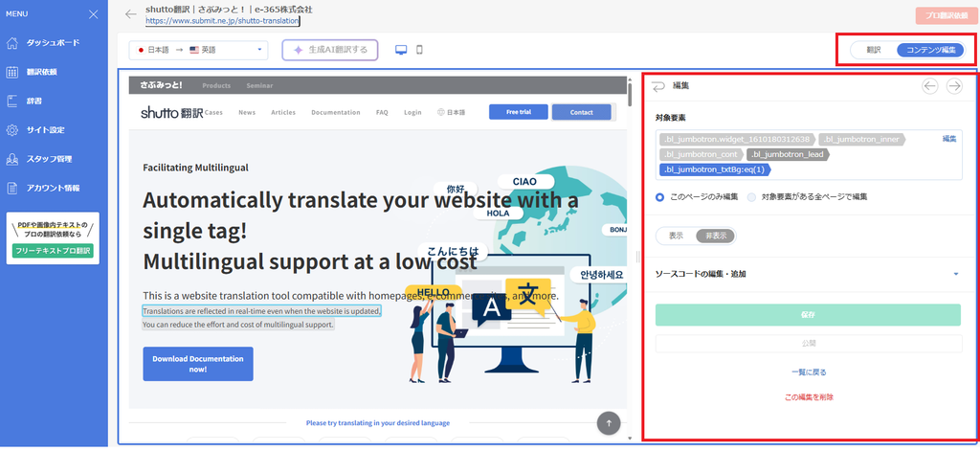Screen dimensions: 980x451
Task: Click the green 保存 button
Action: (x=808, y=315)
